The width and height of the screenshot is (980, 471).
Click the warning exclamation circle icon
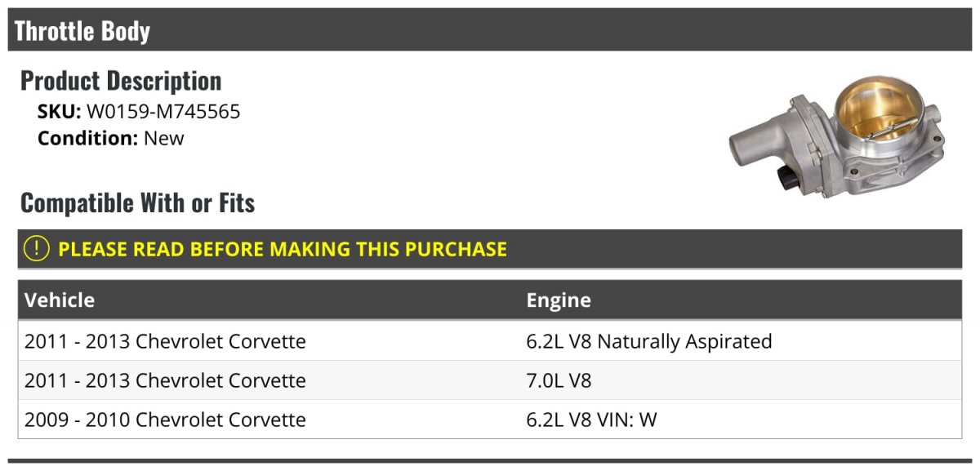coord(36,249)
